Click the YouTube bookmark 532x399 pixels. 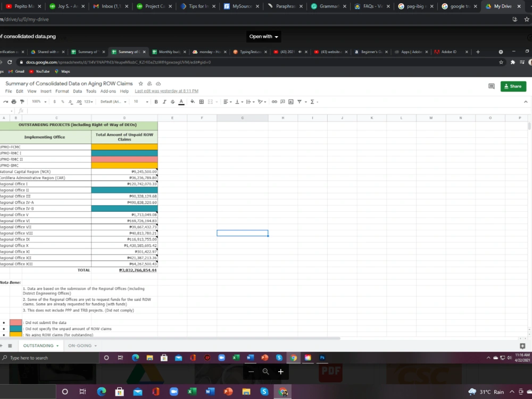point(40,72)
